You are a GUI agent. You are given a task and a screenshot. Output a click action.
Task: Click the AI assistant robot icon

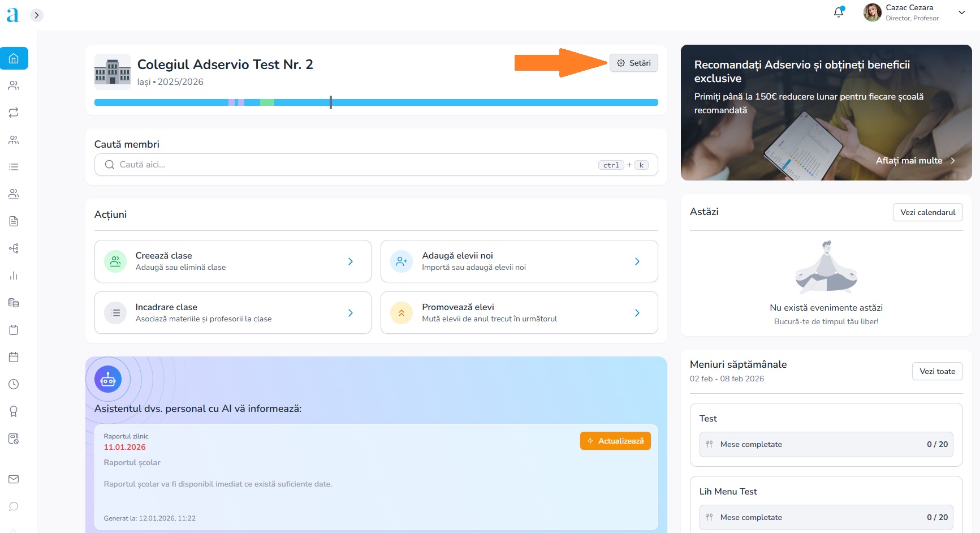click(x=108, y=380)
